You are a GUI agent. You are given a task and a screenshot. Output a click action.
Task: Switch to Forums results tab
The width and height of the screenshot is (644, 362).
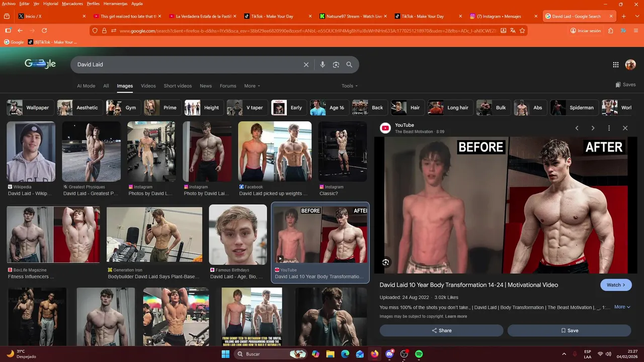click(x=228, y=86)
